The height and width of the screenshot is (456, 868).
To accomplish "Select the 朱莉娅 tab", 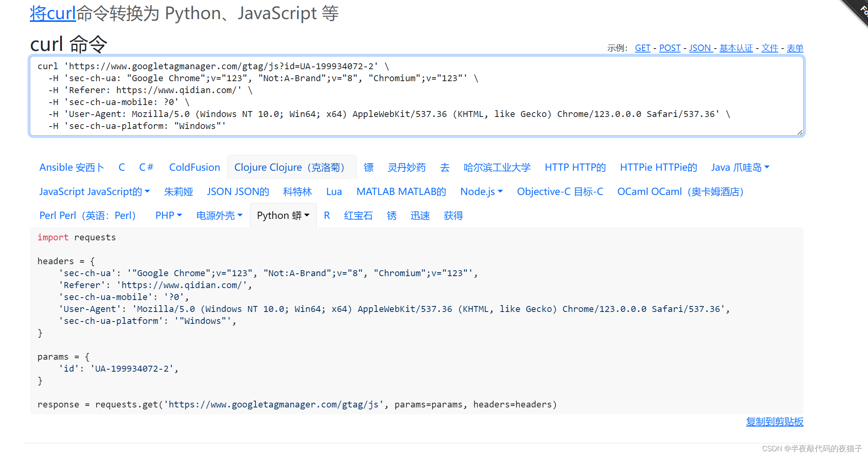I will [178, 192].
